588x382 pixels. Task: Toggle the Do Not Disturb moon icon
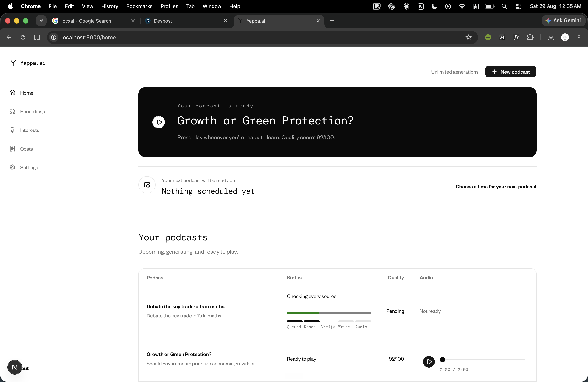pos(434,6)
